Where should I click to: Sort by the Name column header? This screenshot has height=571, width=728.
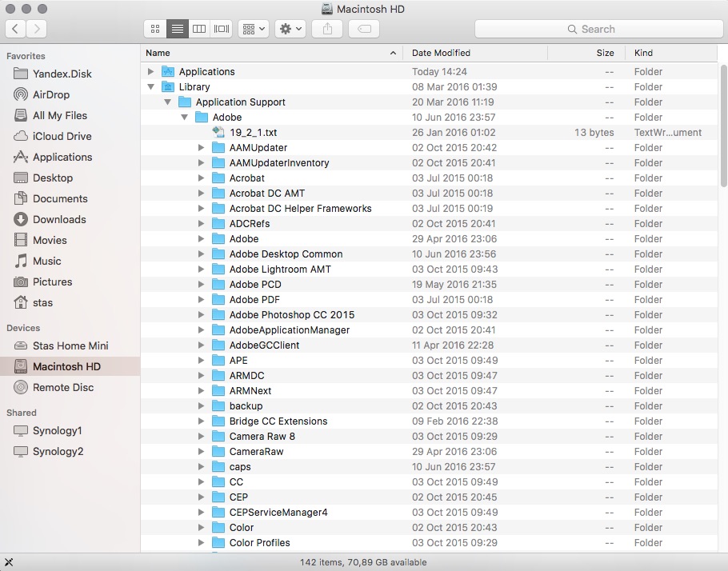click(272, 53)
